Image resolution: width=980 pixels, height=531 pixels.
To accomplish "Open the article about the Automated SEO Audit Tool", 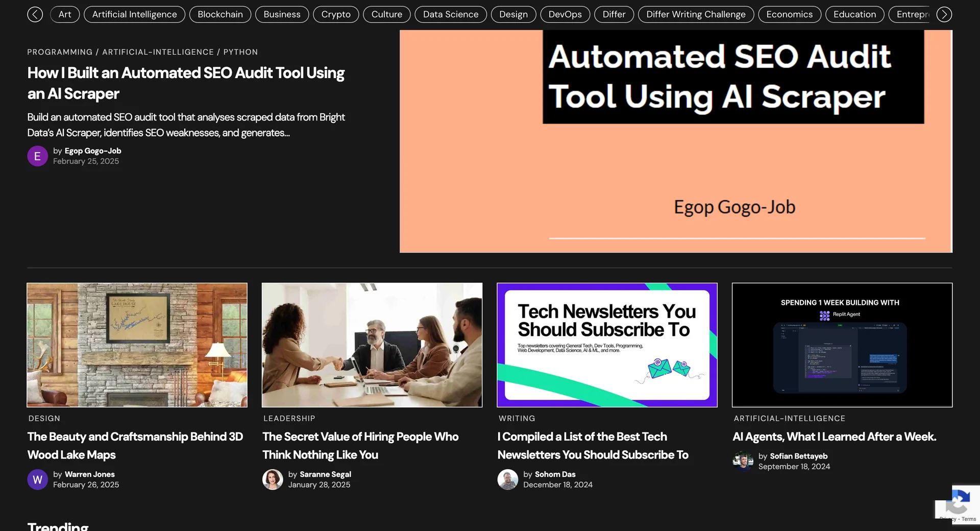I will point(185,83).
